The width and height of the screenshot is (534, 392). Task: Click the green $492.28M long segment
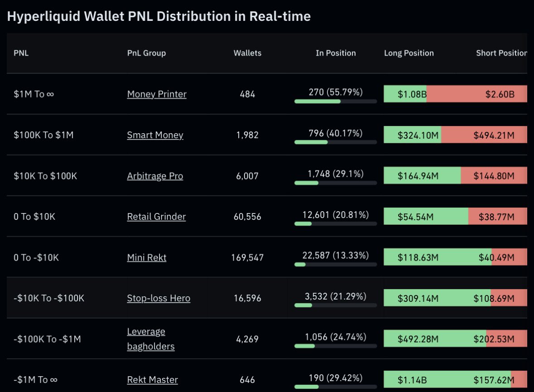click(x=435, y=339)
